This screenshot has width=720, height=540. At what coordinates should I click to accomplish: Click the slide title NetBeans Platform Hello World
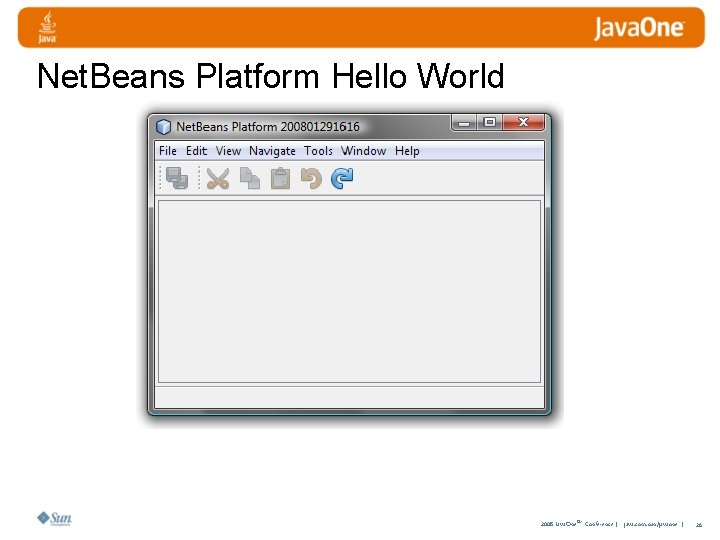coord(270,76)
